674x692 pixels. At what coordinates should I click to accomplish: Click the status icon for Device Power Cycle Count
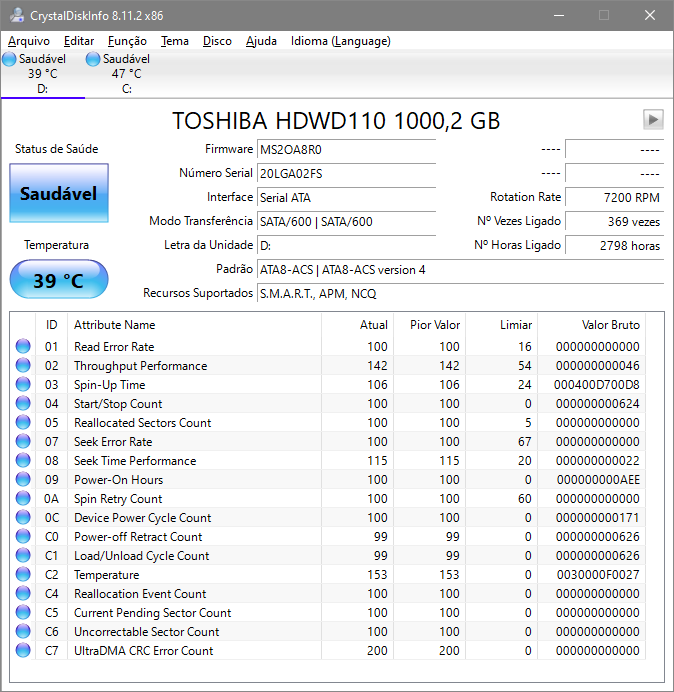(x=23, y=517)
